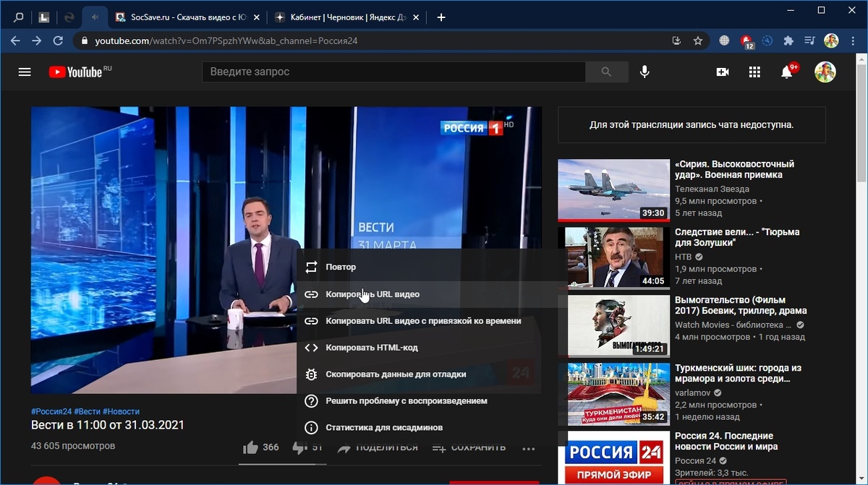Open the YouTube account avatar menu
This screenshot has height=485, width=868.
point(825,72)
